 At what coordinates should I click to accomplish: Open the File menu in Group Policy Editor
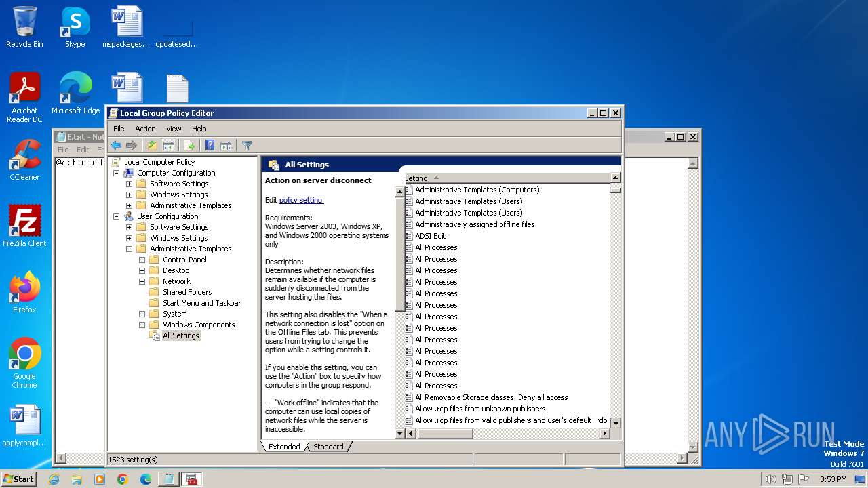click(119, 129)
